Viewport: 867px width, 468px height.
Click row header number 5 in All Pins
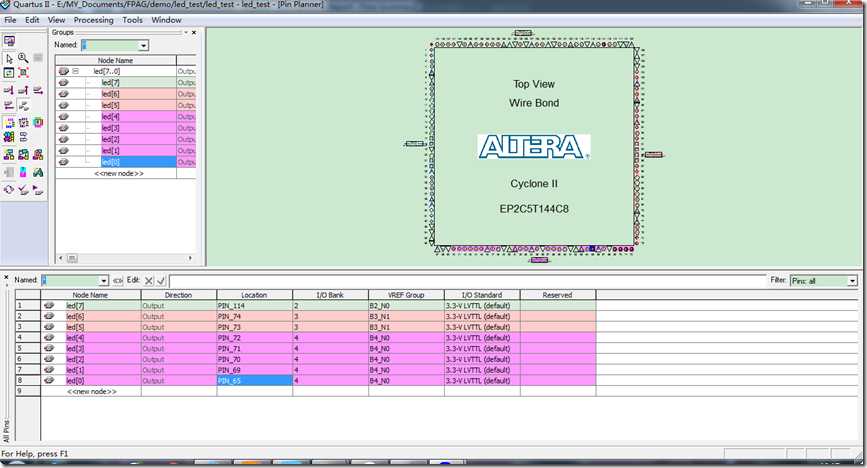(x=28, y=348)
